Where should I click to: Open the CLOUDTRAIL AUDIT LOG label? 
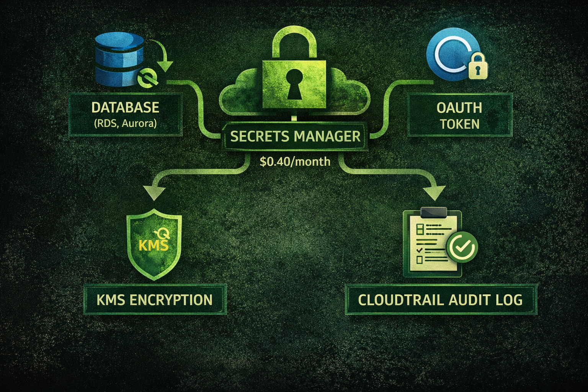441,300
